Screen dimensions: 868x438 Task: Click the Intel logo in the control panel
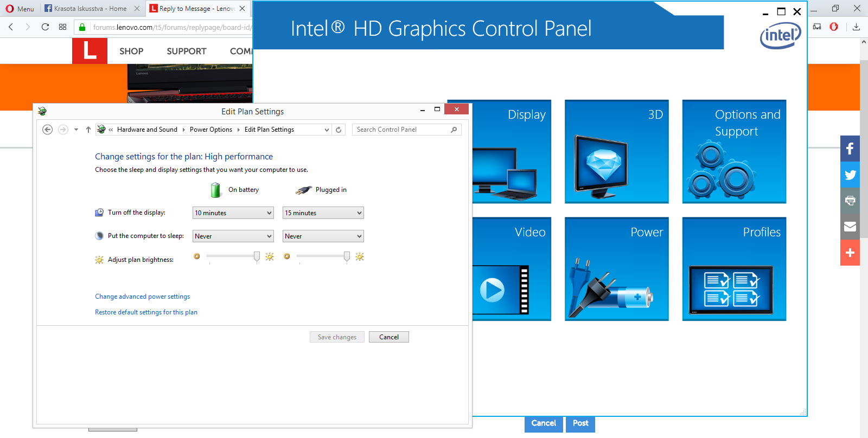coord(781,36)
